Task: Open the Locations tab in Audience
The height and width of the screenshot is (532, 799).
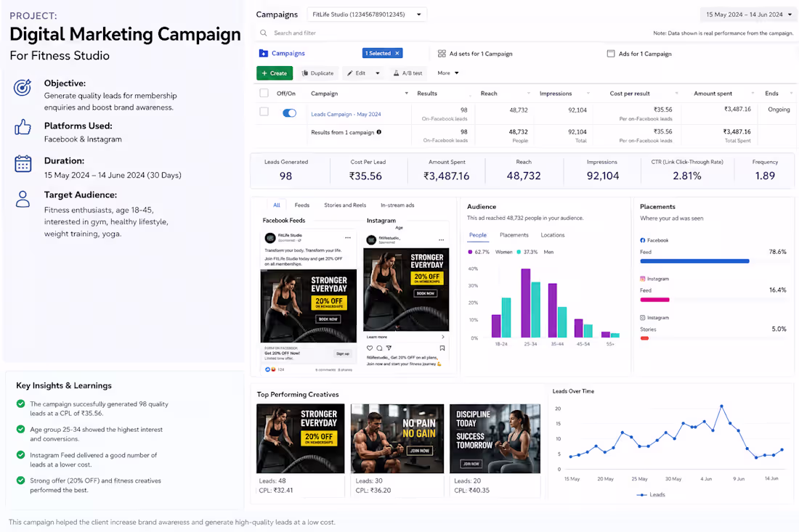Action: [552, 235]
